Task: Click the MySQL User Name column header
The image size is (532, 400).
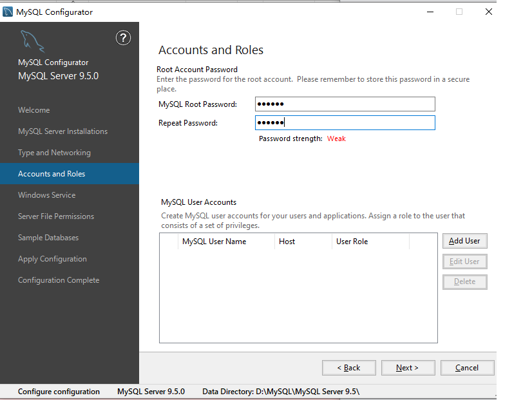Action: pos(214,242)
